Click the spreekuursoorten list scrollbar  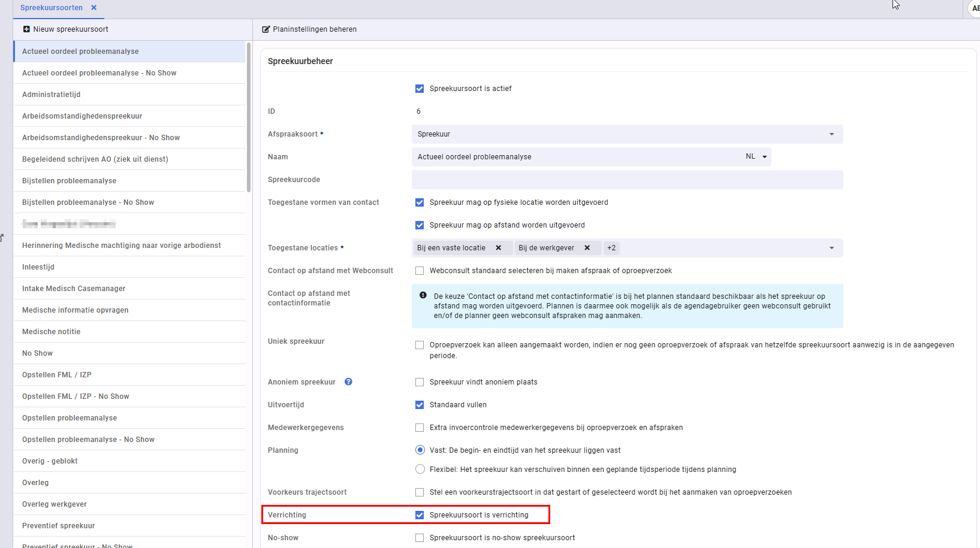(249, 117)
